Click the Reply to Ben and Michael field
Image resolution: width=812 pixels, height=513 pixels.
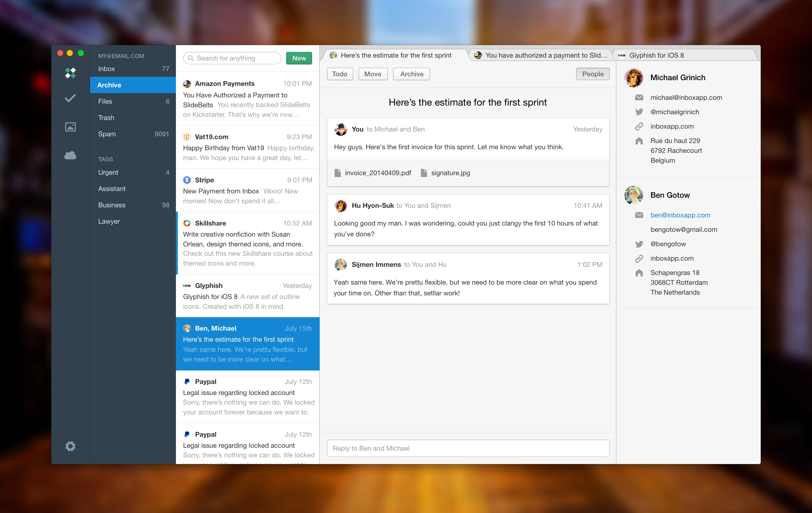(x=468, y=448)
